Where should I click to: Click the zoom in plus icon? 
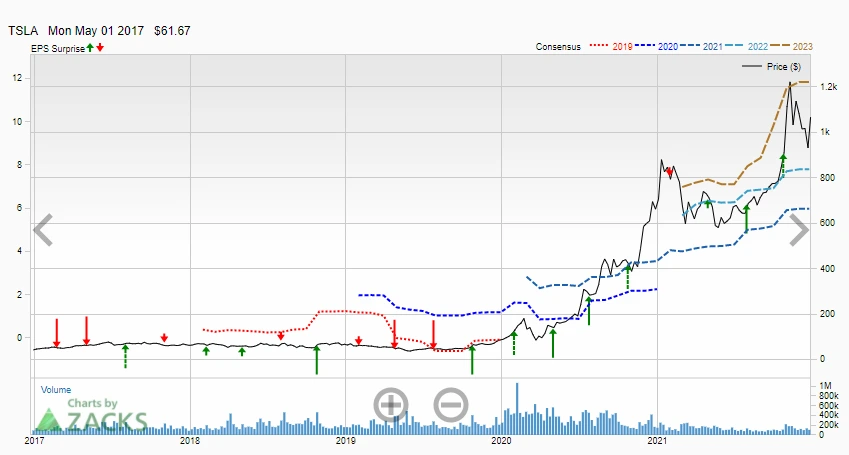(x=390, y=405)
